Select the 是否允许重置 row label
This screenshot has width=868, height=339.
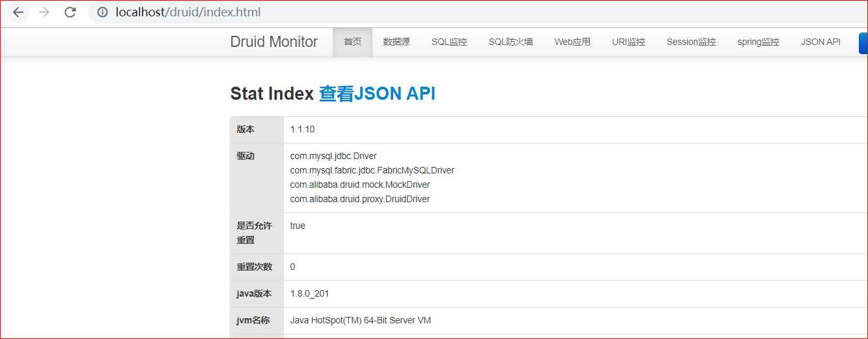point(255,233)
